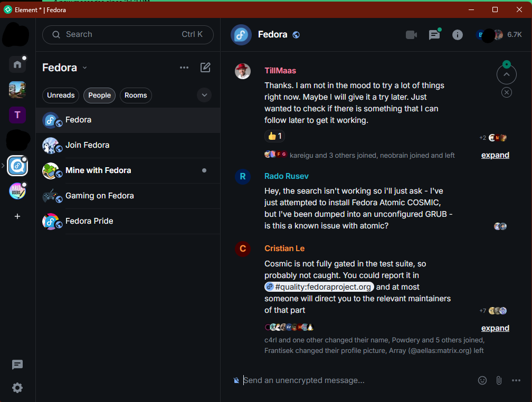Open the Mine with Fedora room
532x402 pixels.
[98, 170]
